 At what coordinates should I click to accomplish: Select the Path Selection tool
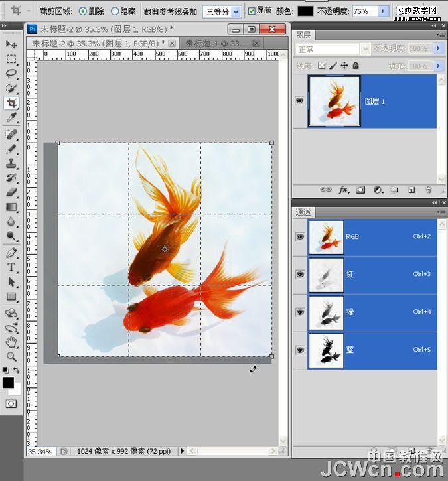[11, 282]
